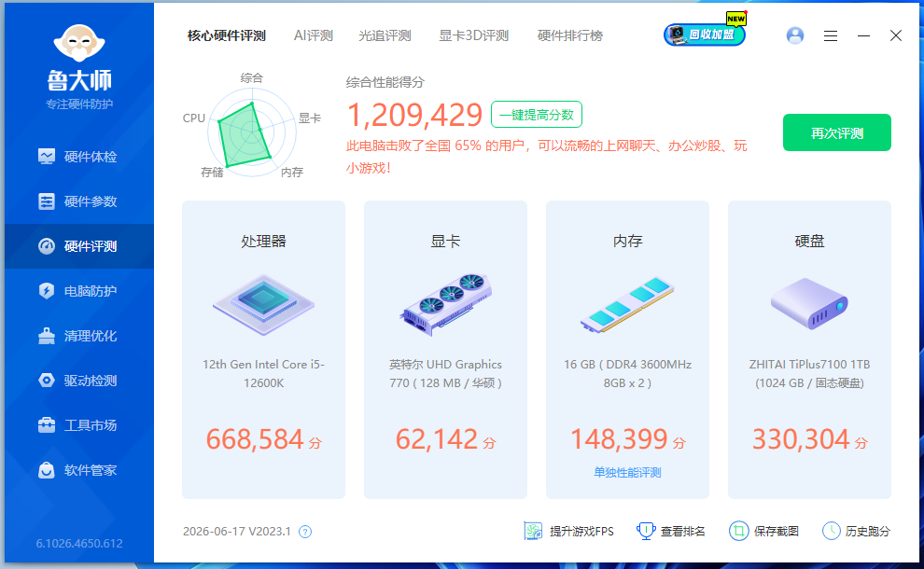
Task: Click the 16 GB DDR4 3600MHz text
Action: (627, 373)
